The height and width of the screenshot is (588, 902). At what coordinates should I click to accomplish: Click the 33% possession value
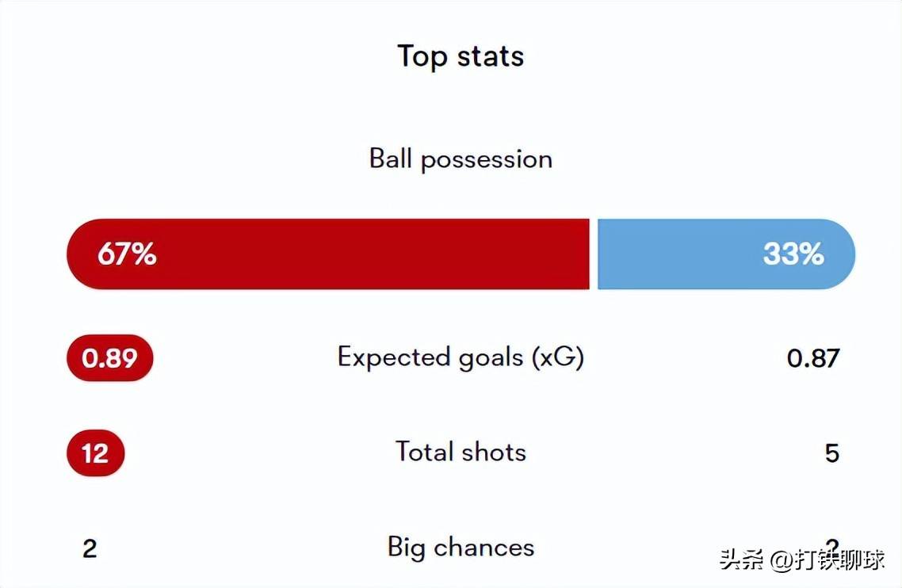point(793,254)
